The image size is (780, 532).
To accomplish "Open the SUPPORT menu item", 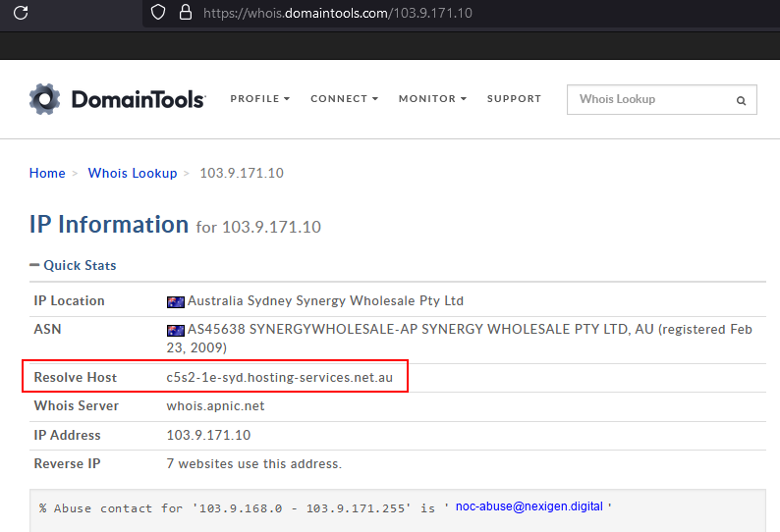I will click(x=514, y=99).
